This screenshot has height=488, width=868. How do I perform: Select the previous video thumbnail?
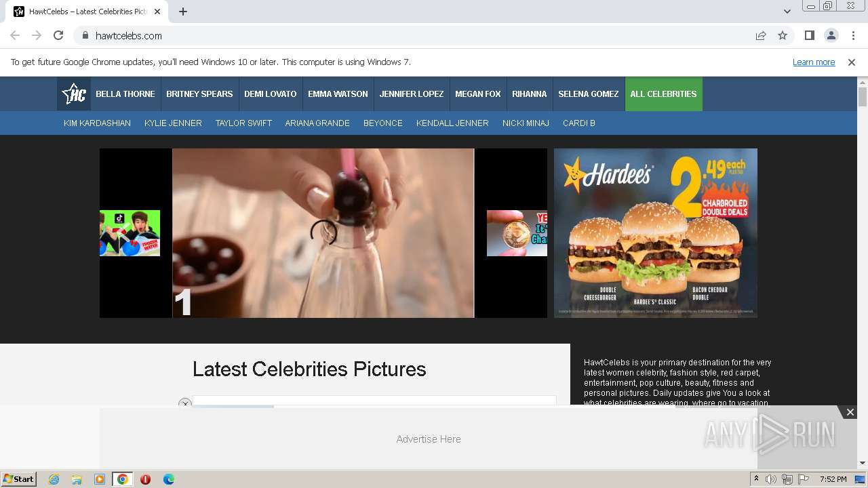[130, 233]
